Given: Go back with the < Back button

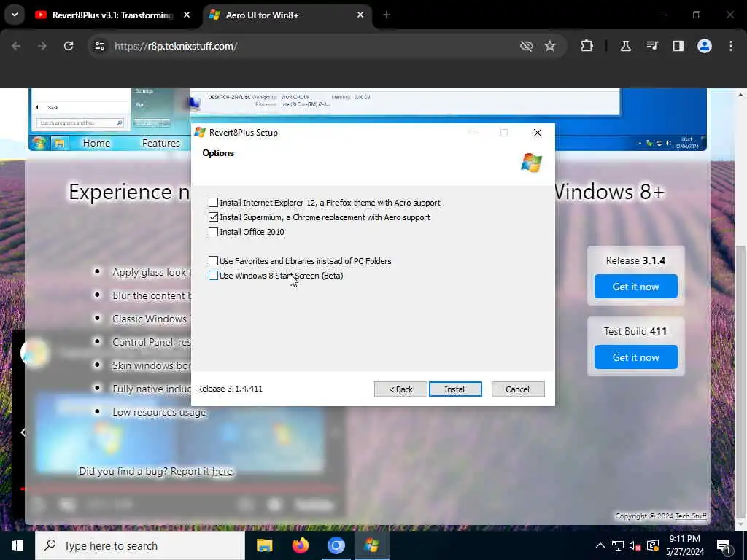Looking at the screenshot, I should (400, 389).
